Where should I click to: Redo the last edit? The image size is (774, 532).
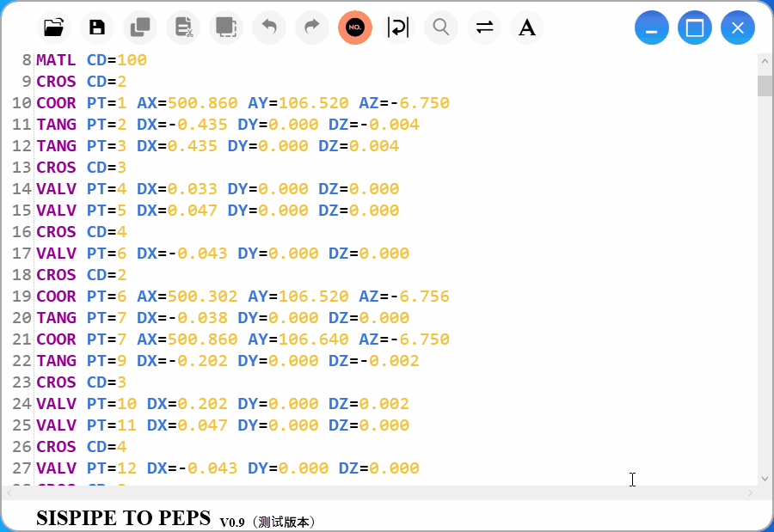click(312, 28)
